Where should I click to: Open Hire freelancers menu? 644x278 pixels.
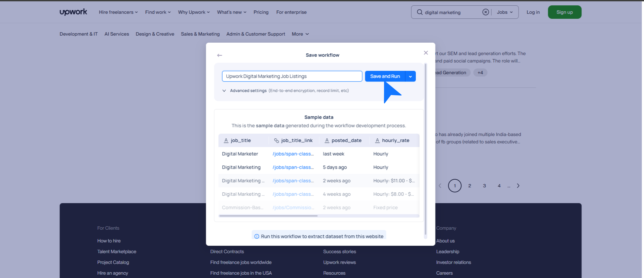pos(118,12)
